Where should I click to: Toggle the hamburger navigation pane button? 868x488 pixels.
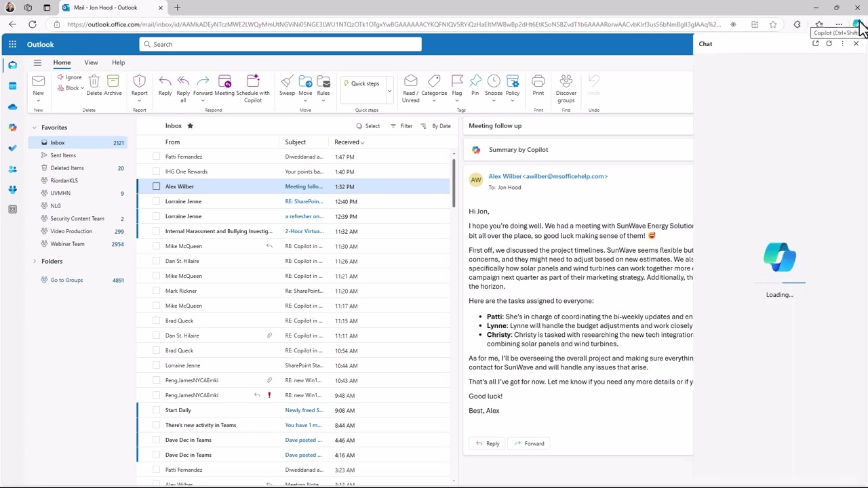[x=37, y=62]
